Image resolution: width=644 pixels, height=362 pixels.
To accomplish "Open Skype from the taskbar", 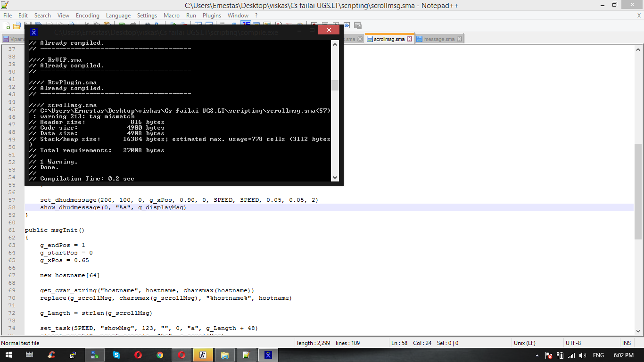I will pyautogui.click(x=116, y=355).
